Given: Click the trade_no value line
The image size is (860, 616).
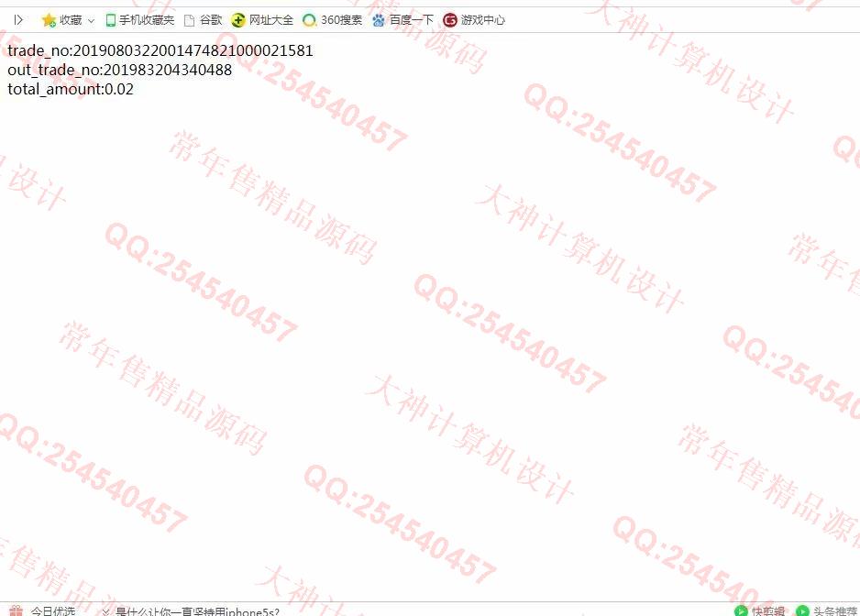Looking at the screenshot, I should (160, 51).
